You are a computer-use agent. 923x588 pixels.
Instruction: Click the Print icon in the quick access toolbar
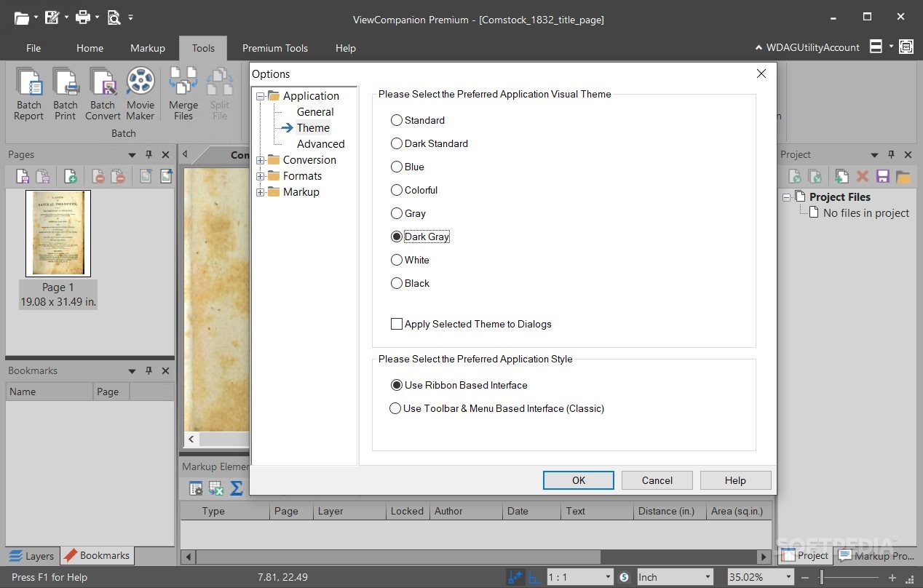[x=82, y=17]
